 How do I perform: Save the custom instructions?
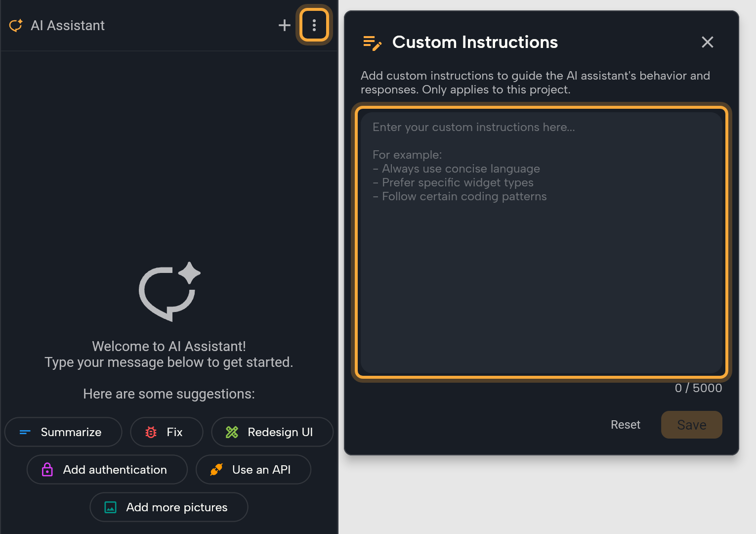point(692,425)
